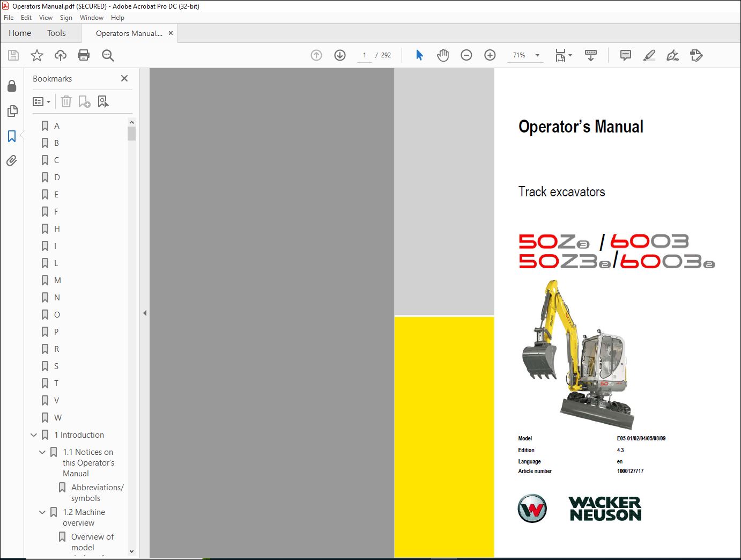Click find current bookmark icon
Screen dimensions: 741x560
point(103,101)
